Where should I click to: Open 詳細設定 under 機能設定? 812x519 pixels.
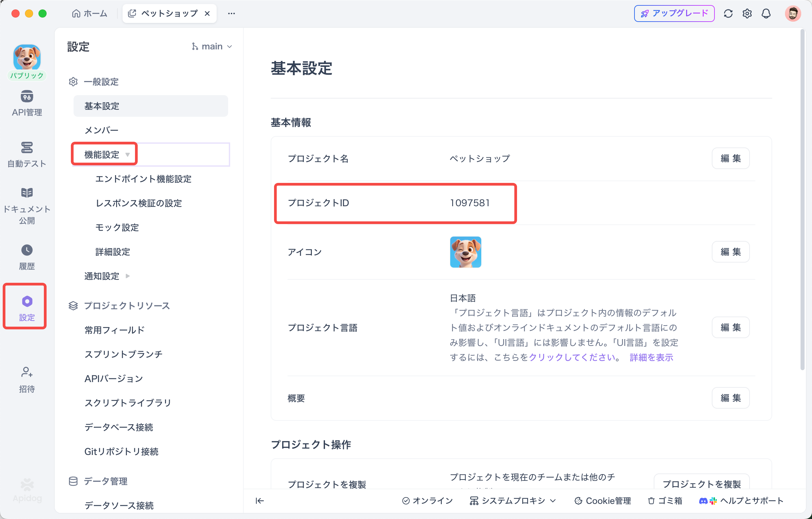coord(113,252)
